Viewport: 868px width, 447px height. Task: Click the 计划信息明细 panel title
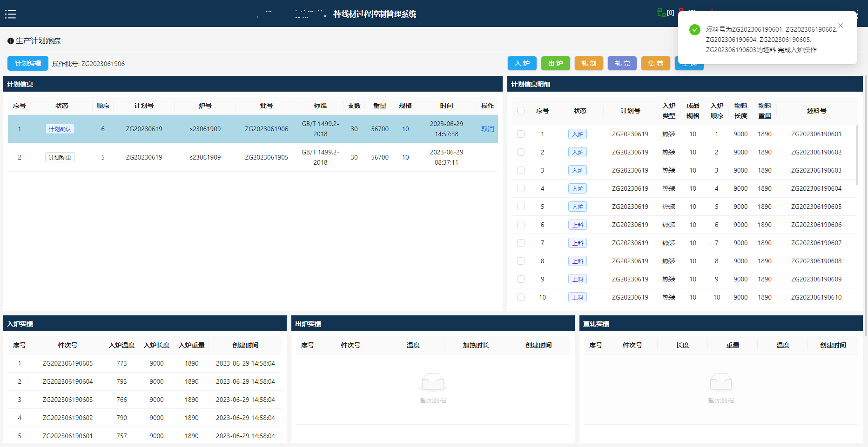coord(531,84)
